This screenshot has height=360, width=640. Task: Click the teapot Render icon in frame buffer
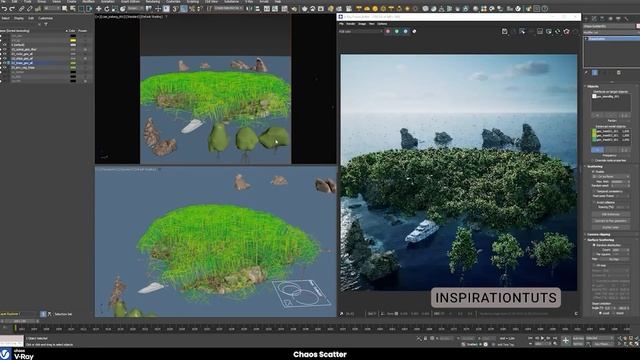click(567, 31)
